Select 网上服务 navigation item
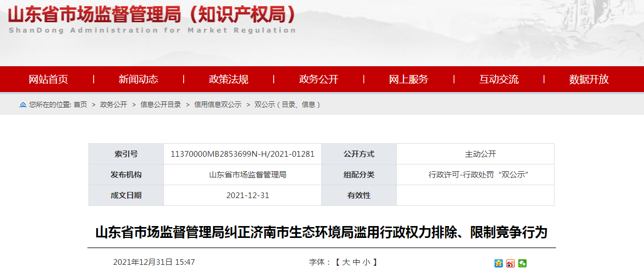Screen dimensions: 644x270 pyautogui.click(x=409, y=79)
